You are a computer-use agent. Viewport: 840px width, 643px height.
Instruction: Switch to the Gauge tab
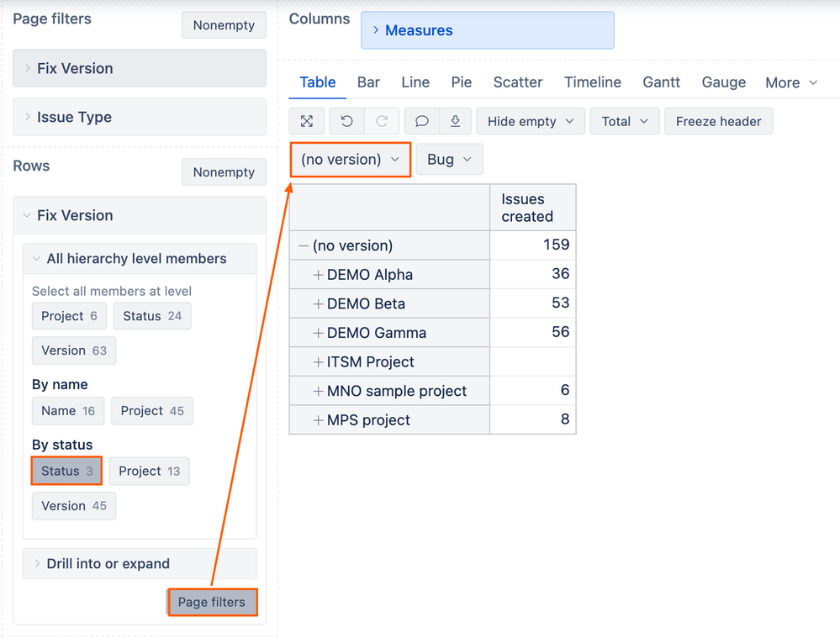click(724, 82)
